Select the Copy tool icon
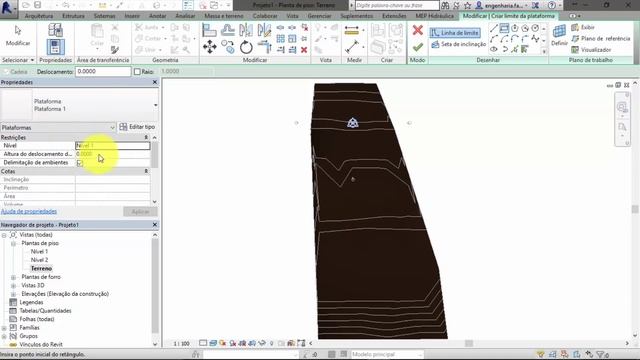Image resolution: width=640 pixels, height=360 pixels. 228,47
